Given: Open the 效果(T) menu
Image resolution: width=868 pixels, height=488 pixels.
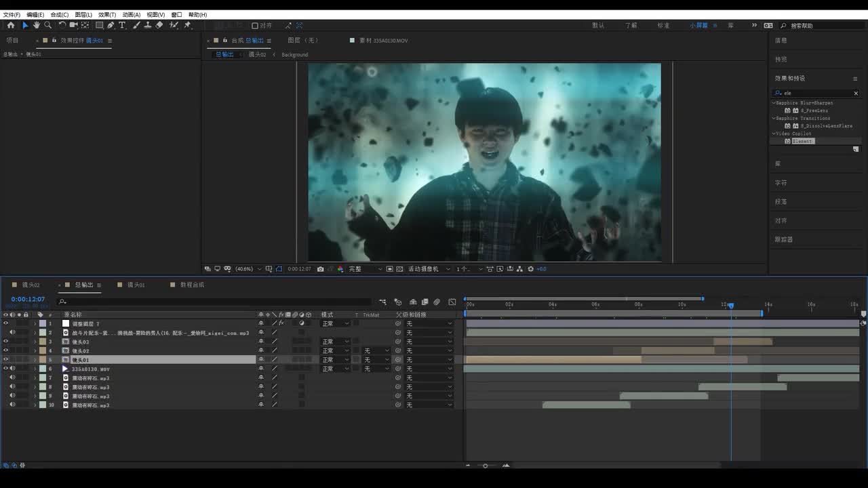Looking at the screenshot, I should click(106, 14).
